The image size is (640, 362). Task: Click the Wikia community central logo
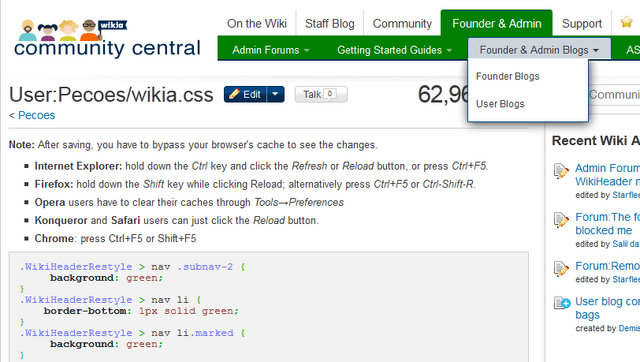point(107,39)
